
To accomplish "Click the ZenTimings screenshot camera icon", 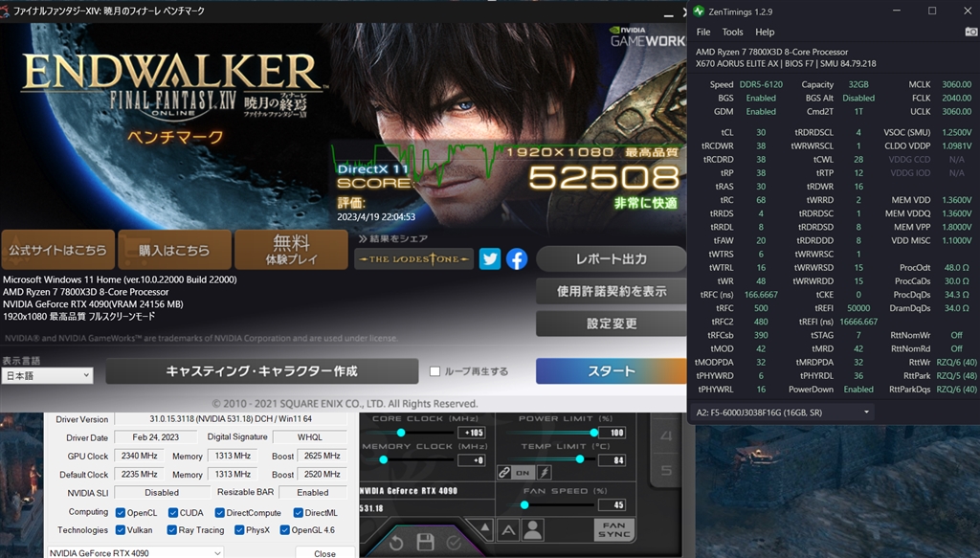I will pyautogui.click(x=970, y=32).
